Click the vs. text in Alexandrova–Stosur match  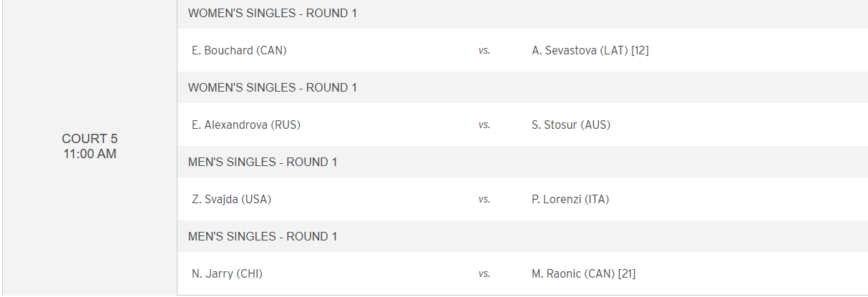[484, 125]
